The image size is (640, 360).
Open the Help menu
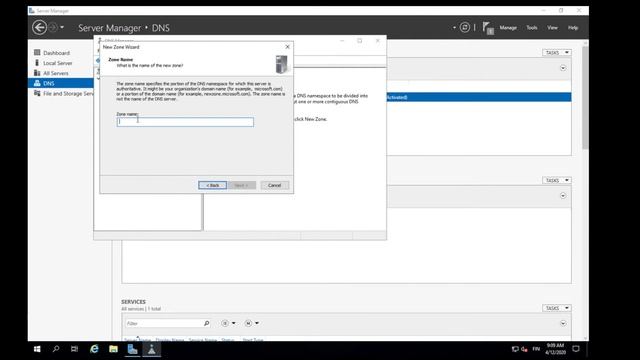pos(573,28)
